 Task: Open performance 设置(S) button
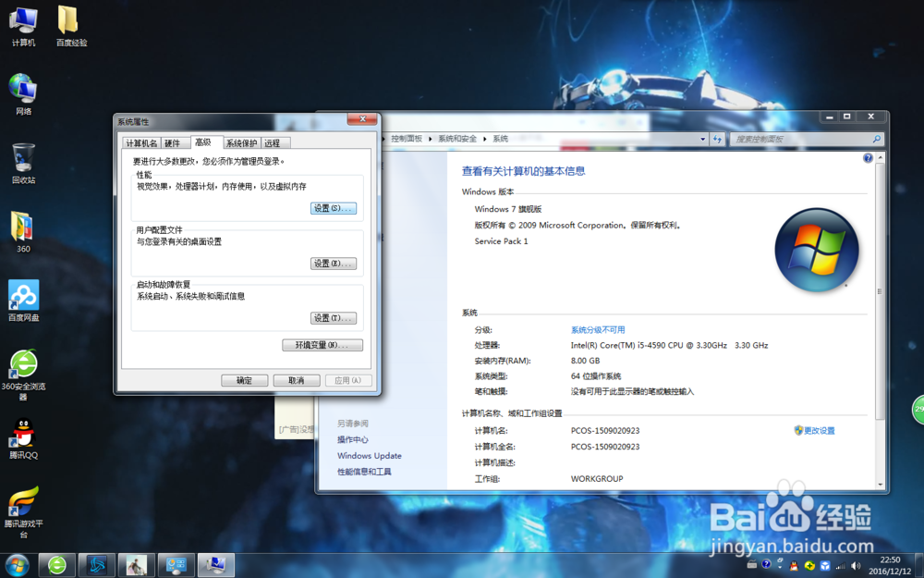point(334,208)
